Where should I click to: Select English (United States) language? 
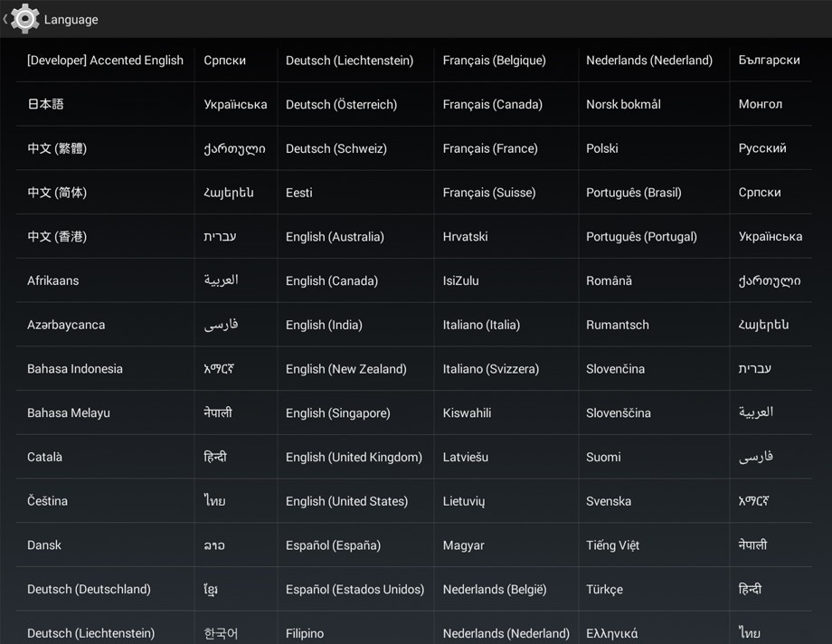pos(346,501)
